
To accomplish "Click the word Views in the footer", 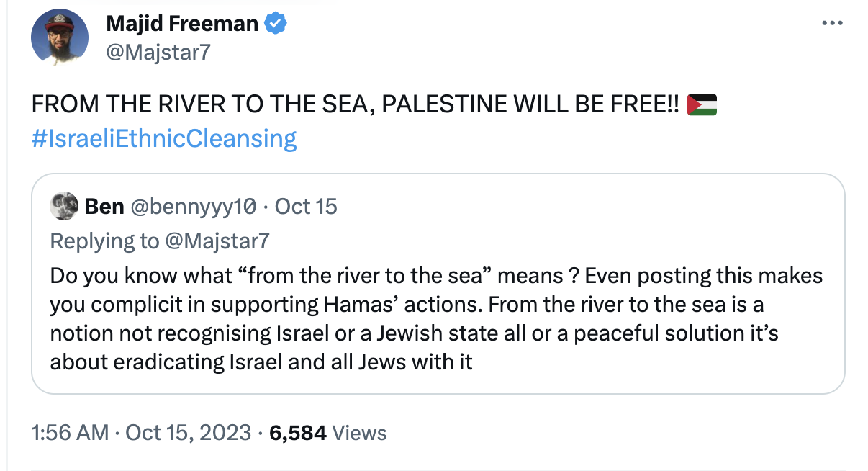I will 361,433.
